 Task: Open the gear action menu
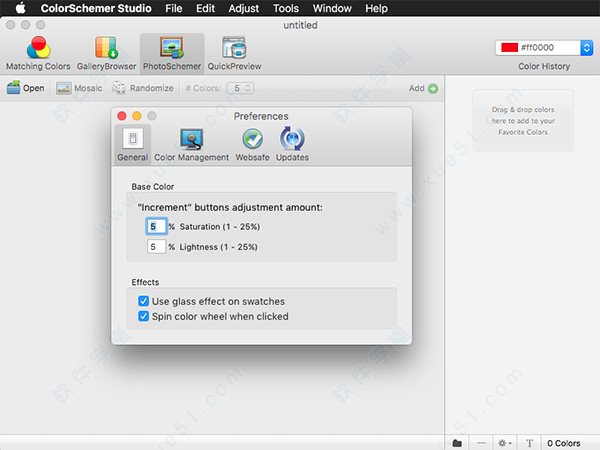pos(505,443)
